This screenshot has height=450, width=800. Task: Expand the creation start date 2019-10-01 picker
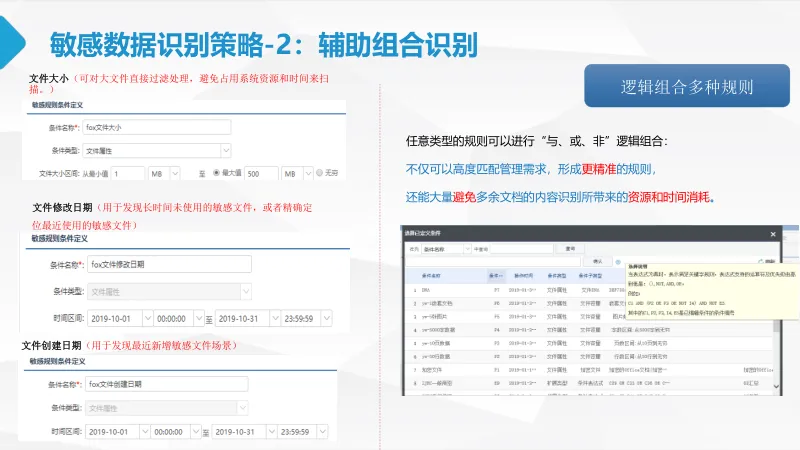(145, 432)
